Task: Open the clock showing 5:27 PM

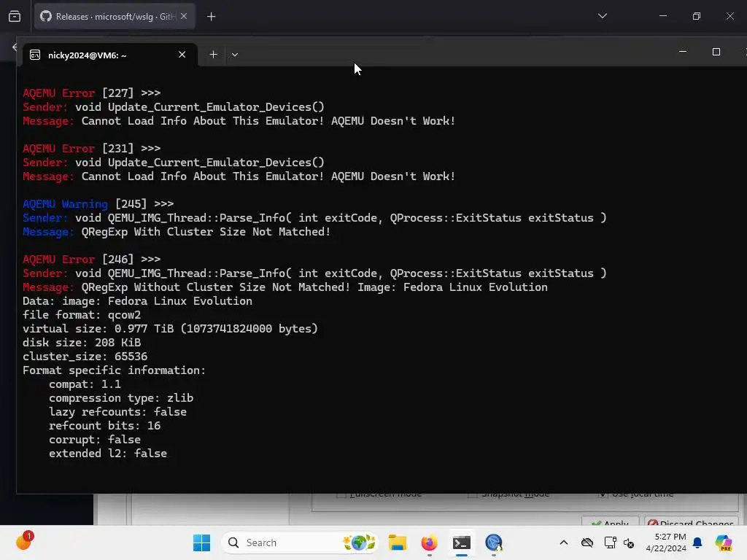Action: 666,542
